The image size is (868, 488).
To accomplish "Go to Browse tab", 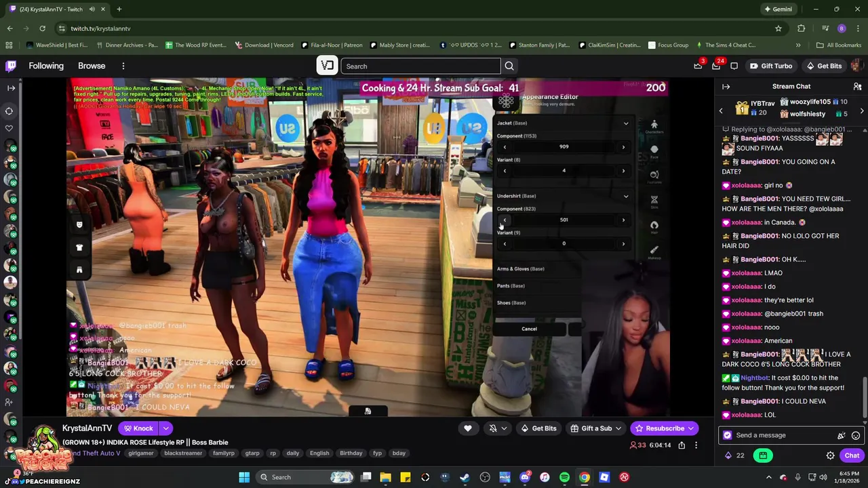I will tap(92, 66).
